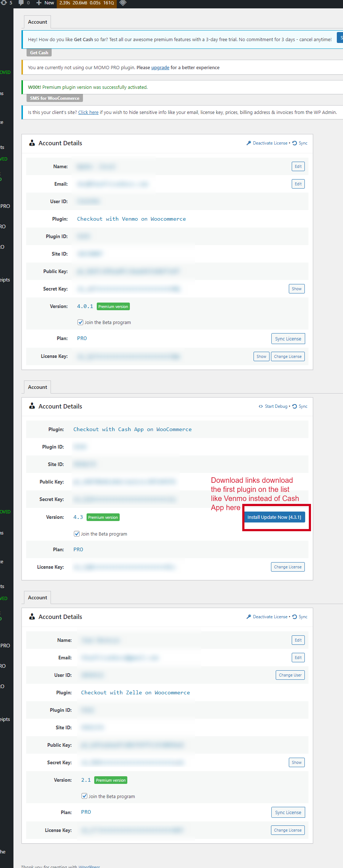Click plugin name Checkout with Zelle on Woocommerce

(135, 693)
